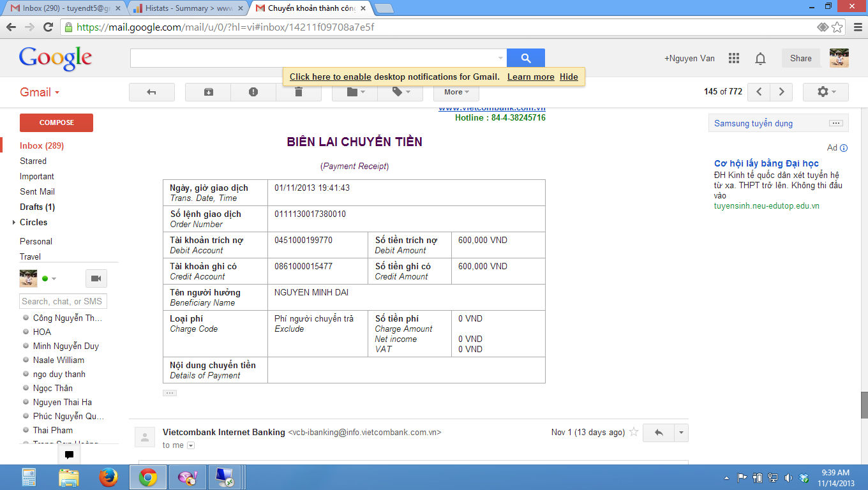Go to the older conversation arrow
Viewport: 868px width, 490px height.
pos(781,92)
